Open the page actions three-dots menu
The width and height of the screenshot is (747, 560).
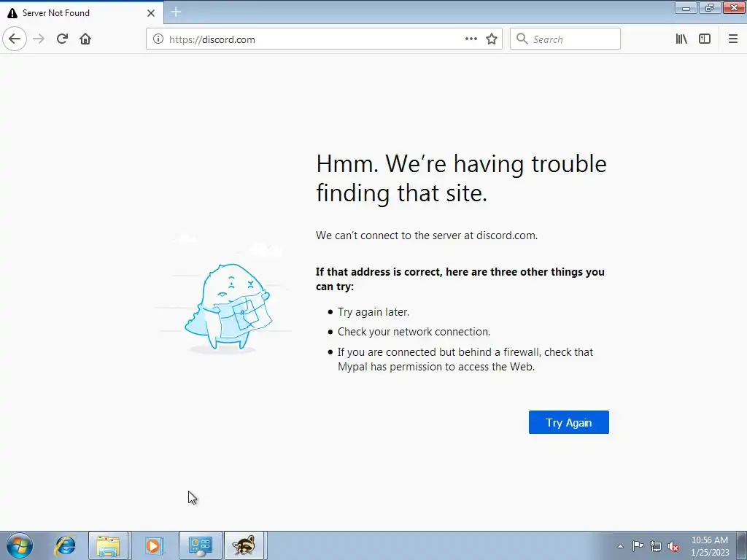pyautogui.click(x=471, y=39)
